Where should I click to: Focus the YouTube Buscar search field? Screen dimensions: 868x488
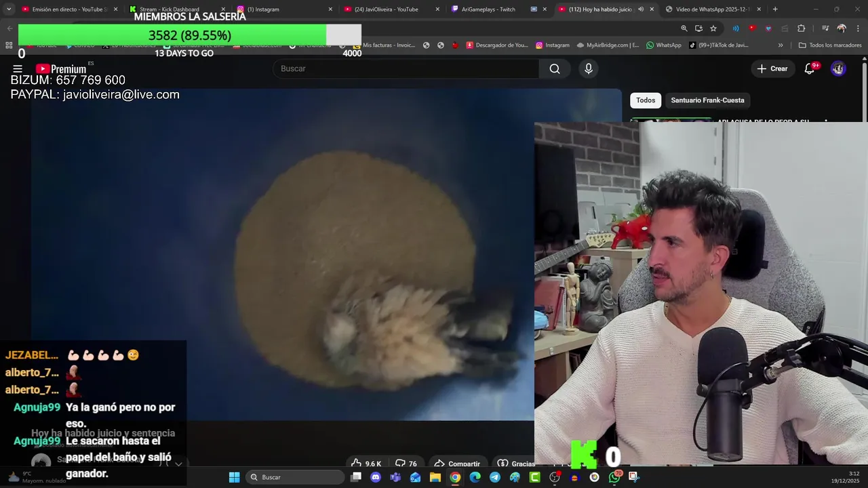406,68
